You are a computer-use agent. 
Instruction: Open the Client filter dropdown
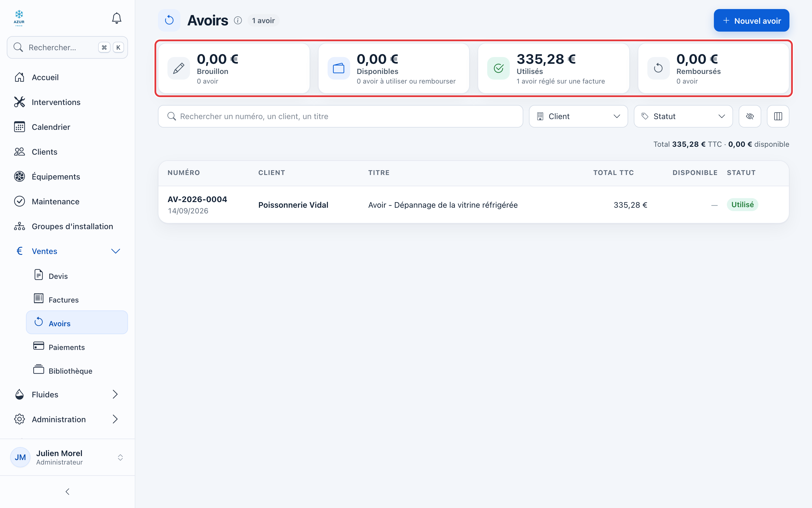coord(578,116)
